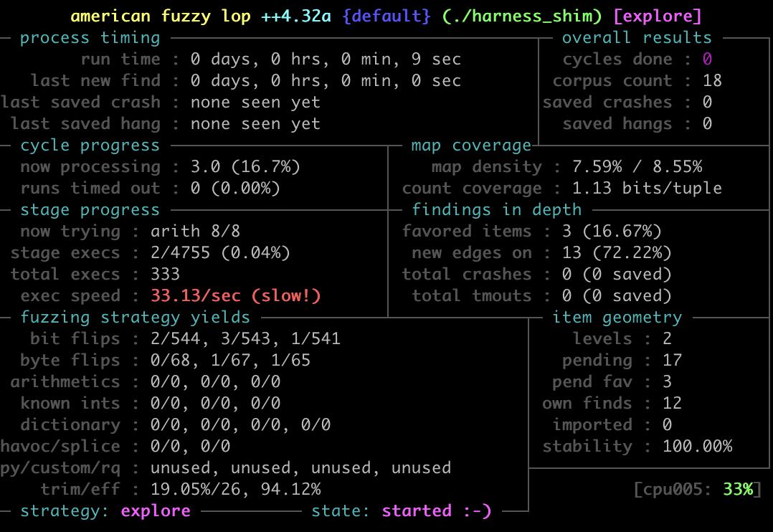
Task: Select the "last saved crash" label
Action: 80,103
